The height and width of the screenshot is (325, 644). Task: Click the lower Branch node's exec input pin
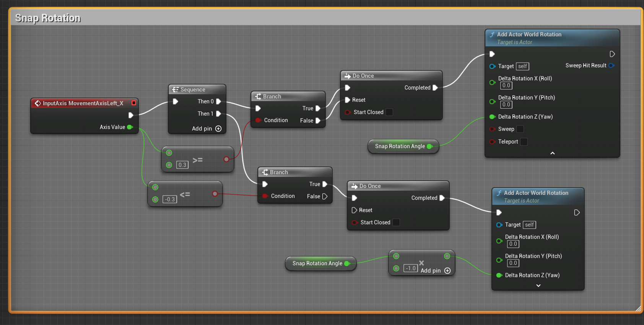(x=265, y=184)
